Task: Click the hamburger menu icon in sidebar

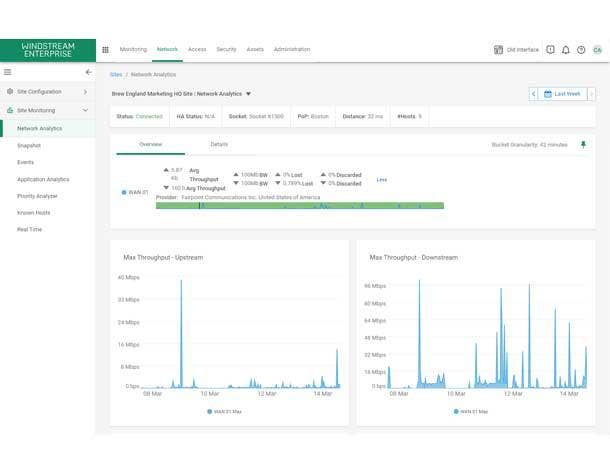Action: [x=8, y=72]
